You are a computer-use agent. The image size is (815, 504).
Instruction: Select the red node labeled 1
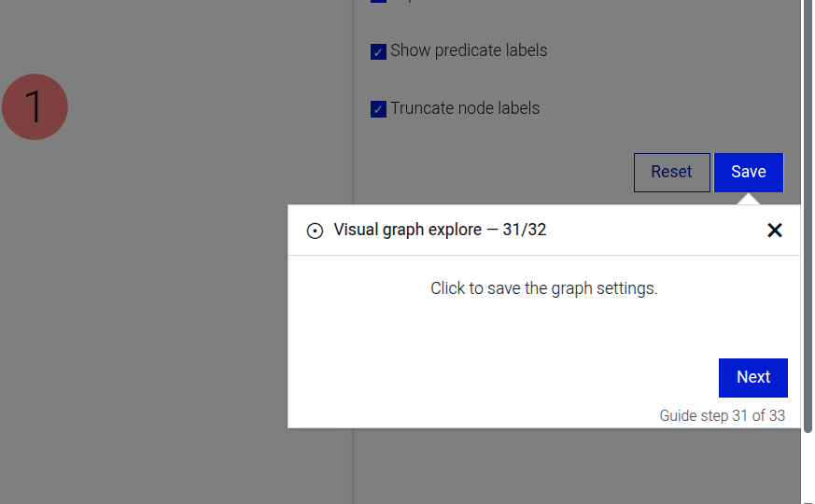[35, 107]
